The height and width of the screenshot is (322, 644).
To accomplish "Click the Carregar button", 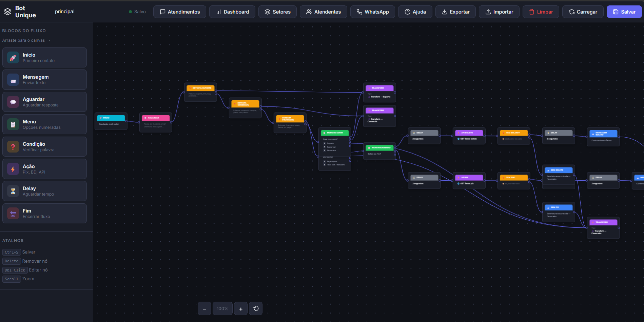I will [x=583, y=12].
